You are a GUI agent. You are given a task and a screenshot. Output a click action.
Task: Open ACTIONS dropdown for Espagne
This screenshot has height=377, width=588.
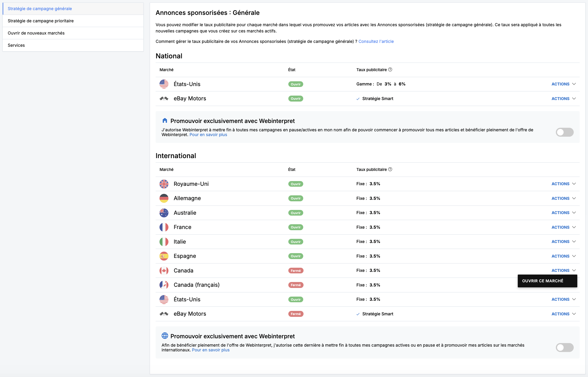pos(564,256)
